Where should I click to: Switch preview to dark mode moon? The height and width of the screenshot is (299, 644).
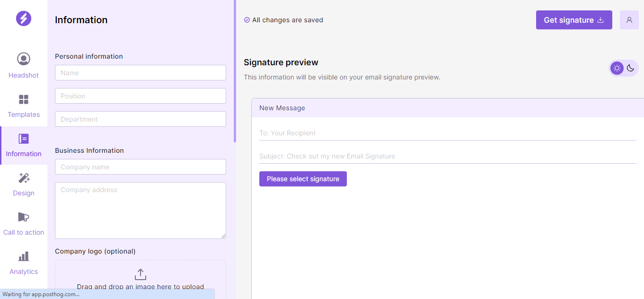630,68
